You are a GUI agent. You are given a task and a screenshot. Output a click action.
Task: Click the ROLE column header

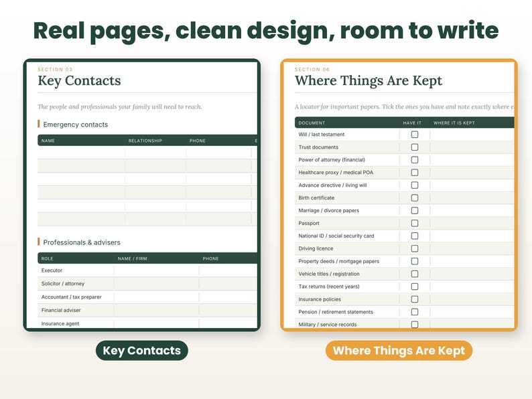click(x=47, y=258)
